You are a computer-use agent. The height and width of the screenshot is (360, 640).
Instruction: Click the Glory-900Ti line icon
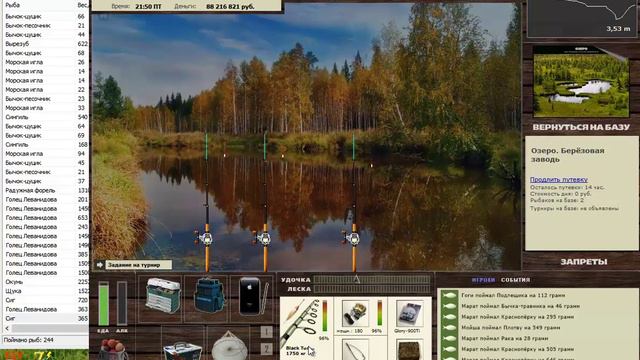(409, 313)
